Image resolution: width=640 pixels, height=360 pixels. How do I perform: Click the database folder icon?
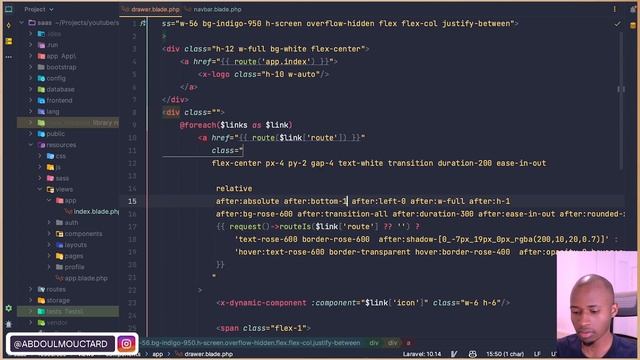coord(41,89)
